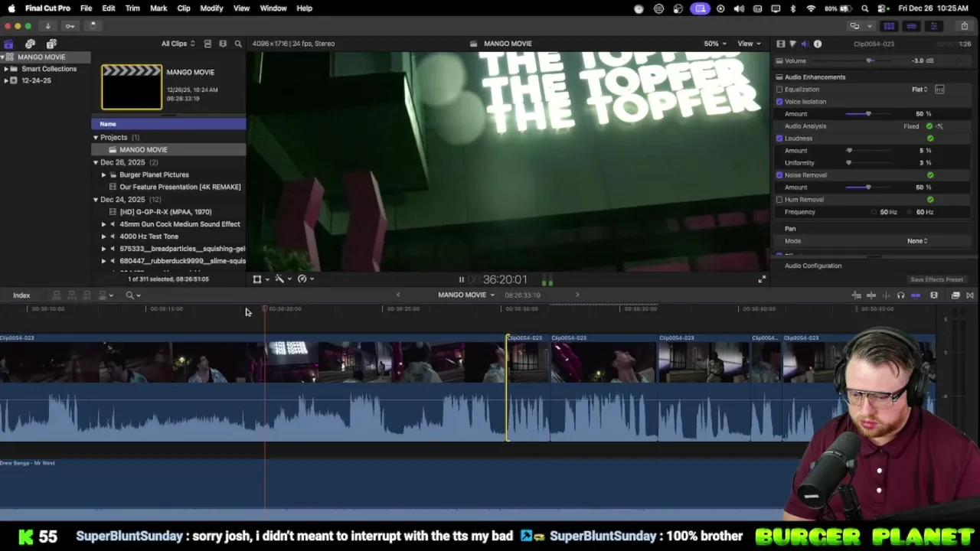This screenshot has width=980, height=551.
Task: Toggle audio skimming headphones icon
Action: (x=900, y=295)
